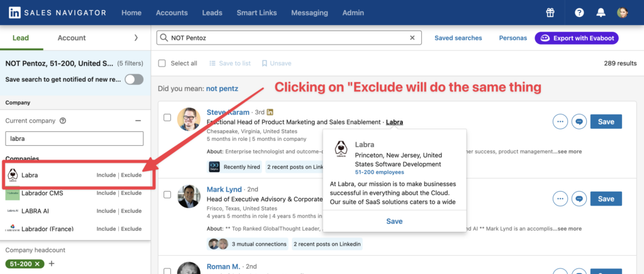Save Labra from the popup card
This screenshot has height=274, width=644.
[x=394, y=221]
